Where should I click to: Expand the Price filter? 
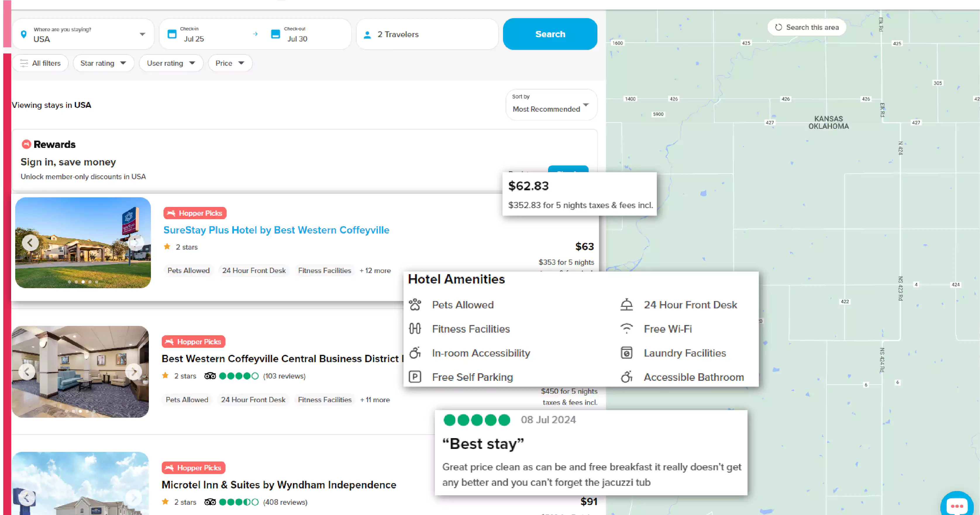pyautogui.click(x=230, y=63)
